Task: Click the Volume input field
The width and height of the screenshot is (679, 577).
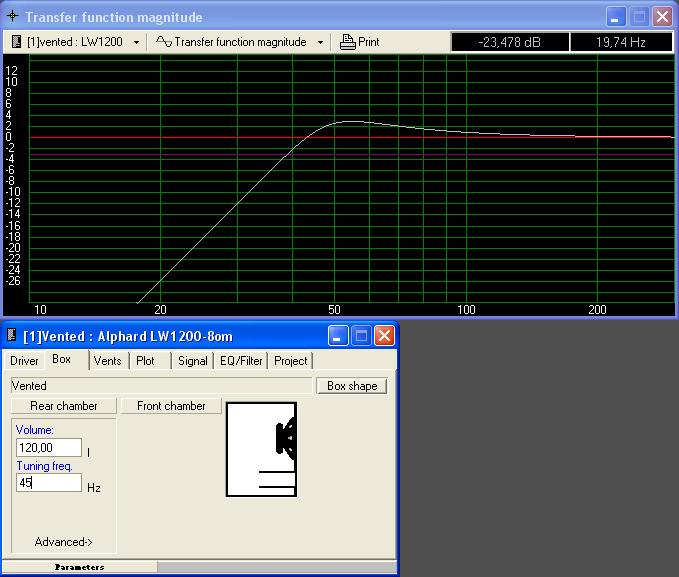Action: (x=48, y=448)
